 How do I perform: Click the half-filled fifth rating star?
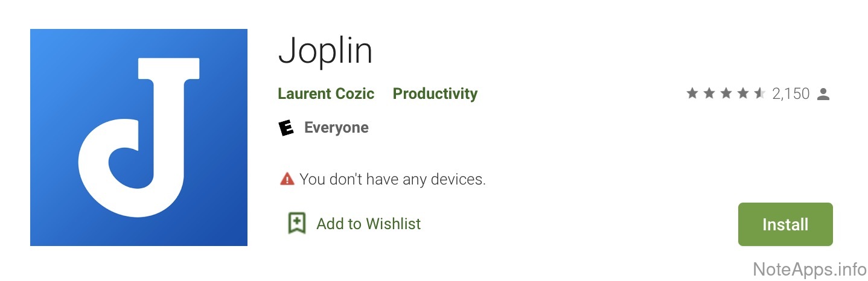pyautogui.click(x=759, y=93)
